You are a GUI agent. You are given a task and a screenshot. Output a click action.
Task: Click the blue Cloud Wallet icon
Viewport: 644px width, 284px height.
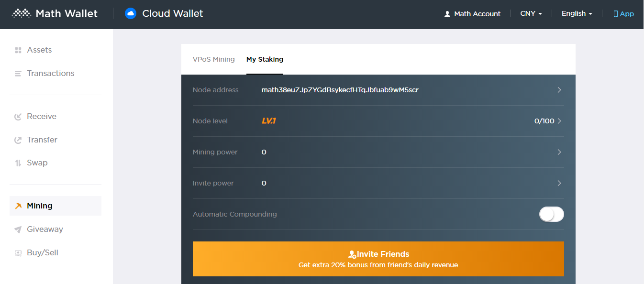[130, 13]
